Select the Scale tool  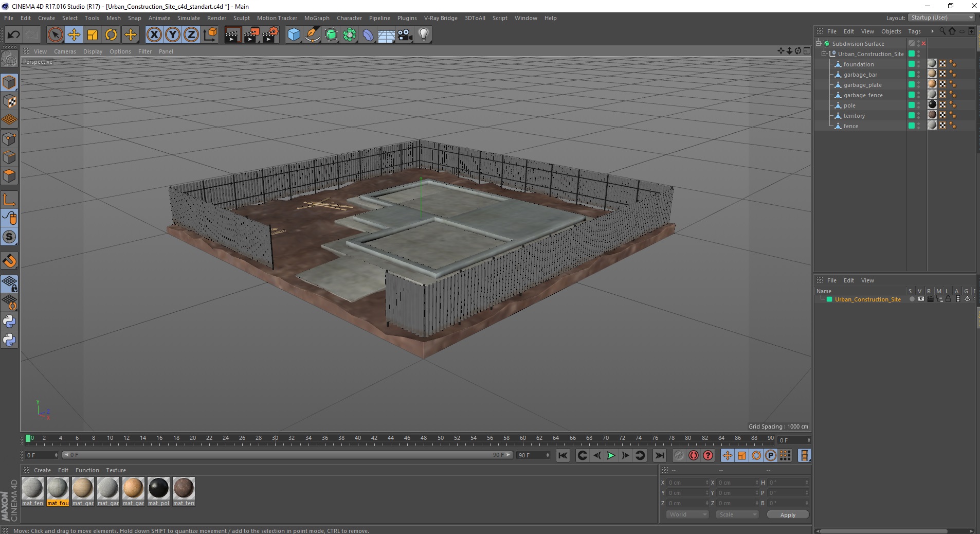[x=93, y=34]
